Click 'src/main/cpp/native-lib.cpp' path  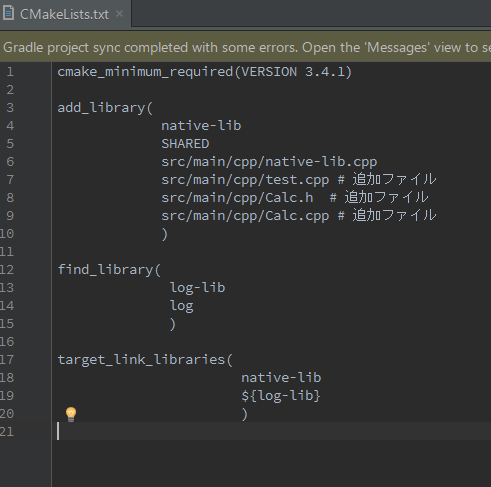269,162
